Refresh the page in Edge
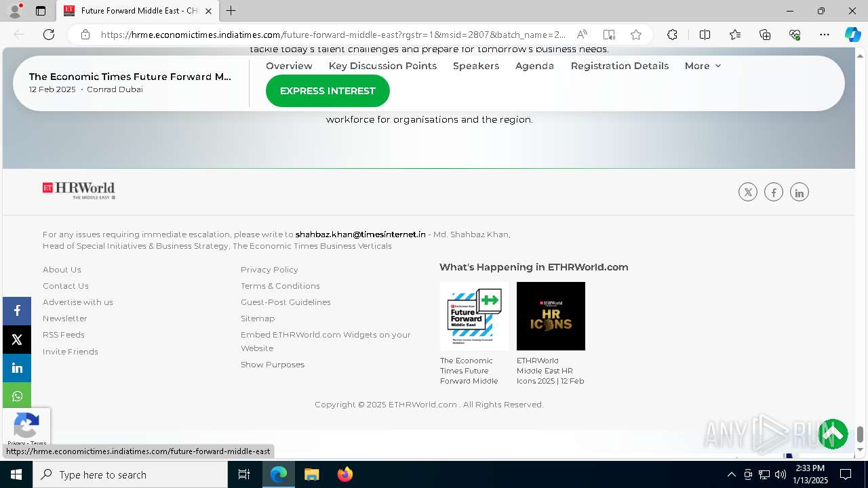This screenshot has height=488, width=868. pos(49,35)
